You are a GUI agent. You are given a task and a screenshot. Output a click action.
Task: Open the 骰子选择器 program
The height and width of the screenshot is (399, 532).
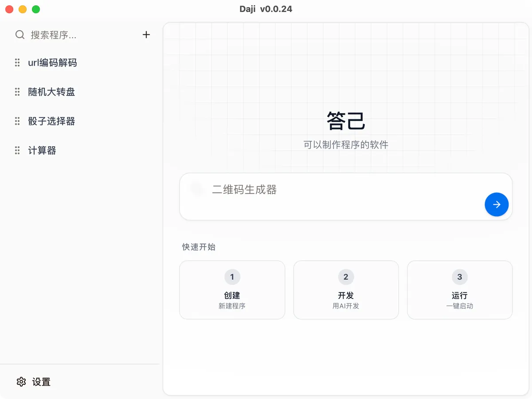[51, 121]
